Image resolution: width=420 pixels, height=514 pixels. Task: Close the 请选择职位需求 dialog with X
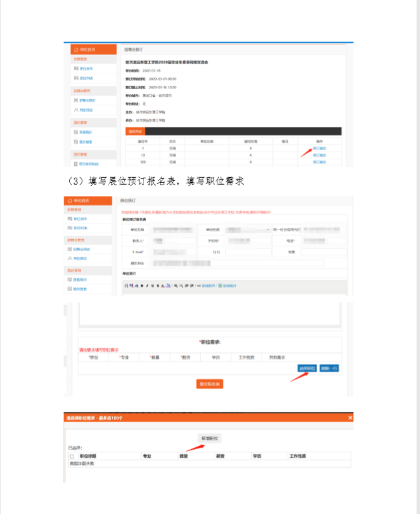(350, 417)
